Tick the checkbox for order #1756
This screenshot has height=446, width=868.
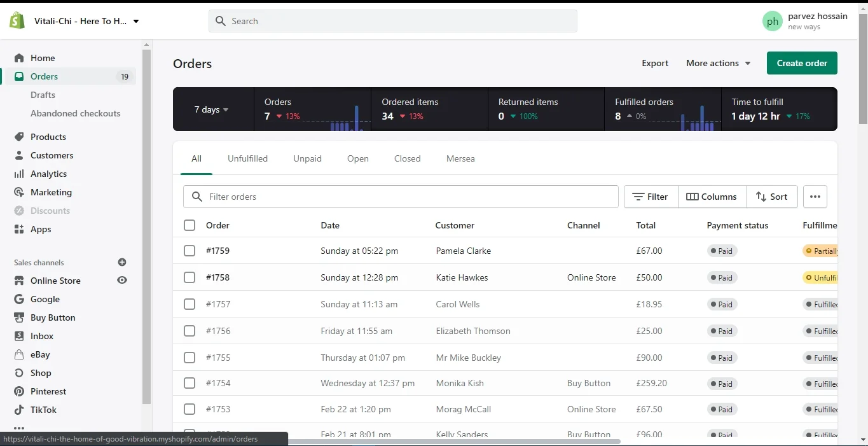pos(189,331)
